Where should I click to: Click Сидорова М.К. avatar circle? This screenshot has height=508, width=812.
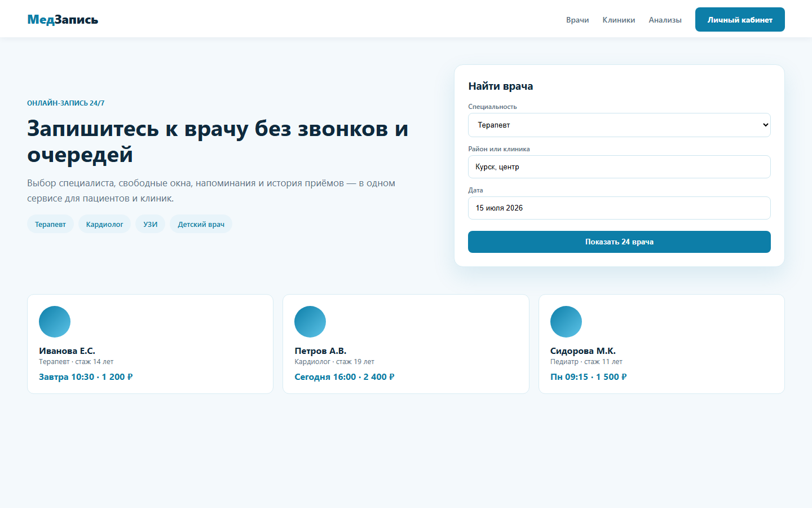click(x=566, y=322)
